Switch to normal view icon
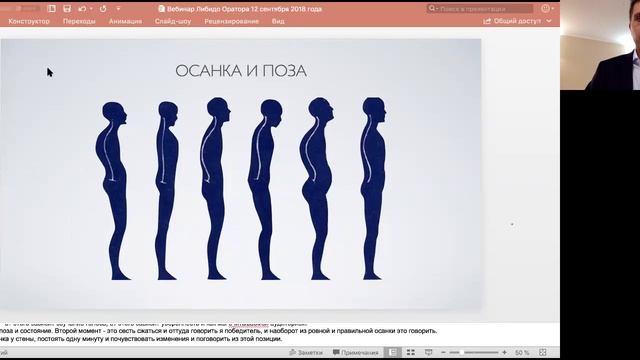Image resolution: width=640 pixels, height=360 pixels. pos(393,352)
